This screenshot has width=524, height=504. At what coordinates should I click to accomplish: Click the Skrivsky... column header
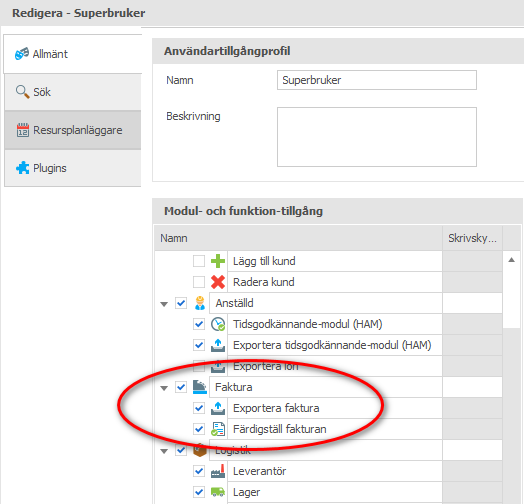pos(472,238)
